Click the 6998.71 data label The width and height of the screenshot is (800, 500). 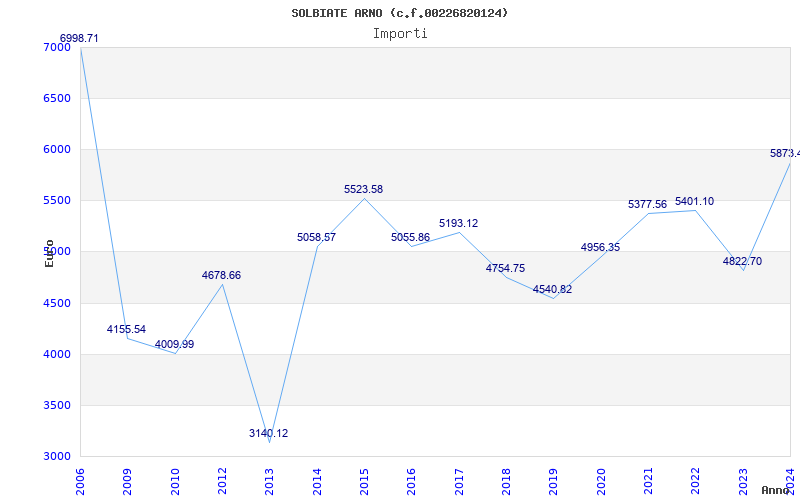pyautogui.click(x=79, y=38)
